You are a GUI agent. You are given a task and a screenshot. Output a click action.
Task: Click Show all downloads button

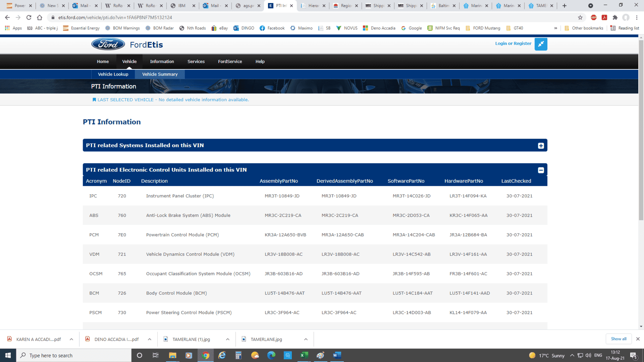[618, 339]
